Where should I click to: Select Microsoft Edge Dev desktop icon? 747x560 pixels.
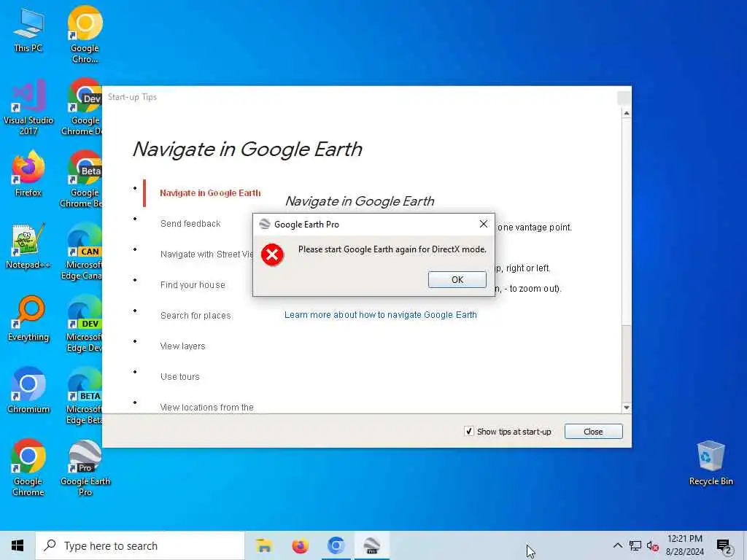pyautogui.click(x=85, y=324)
